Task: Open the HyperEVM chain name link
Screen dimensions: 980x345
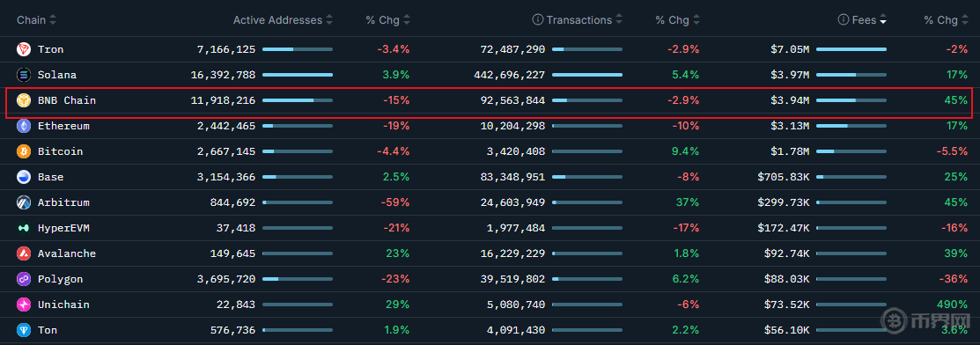Action: click(63, 228)
